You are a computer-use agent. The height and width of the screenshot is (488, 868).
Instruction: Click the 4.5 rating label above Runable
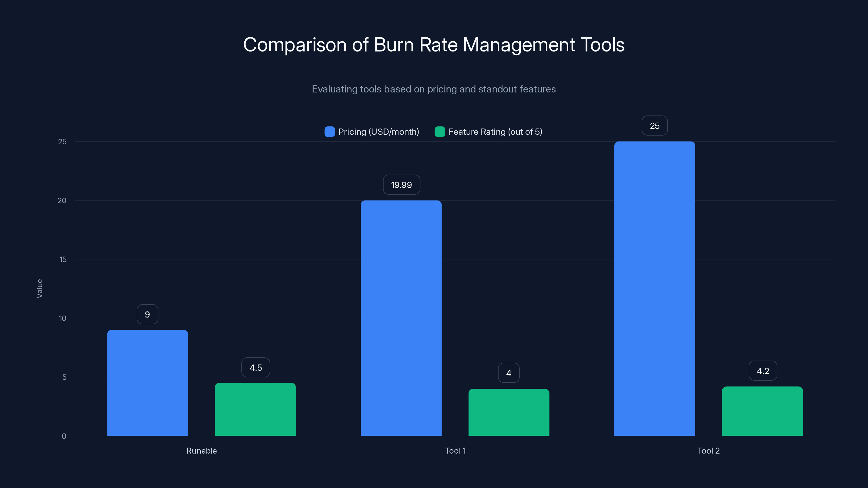coord(256,367)
